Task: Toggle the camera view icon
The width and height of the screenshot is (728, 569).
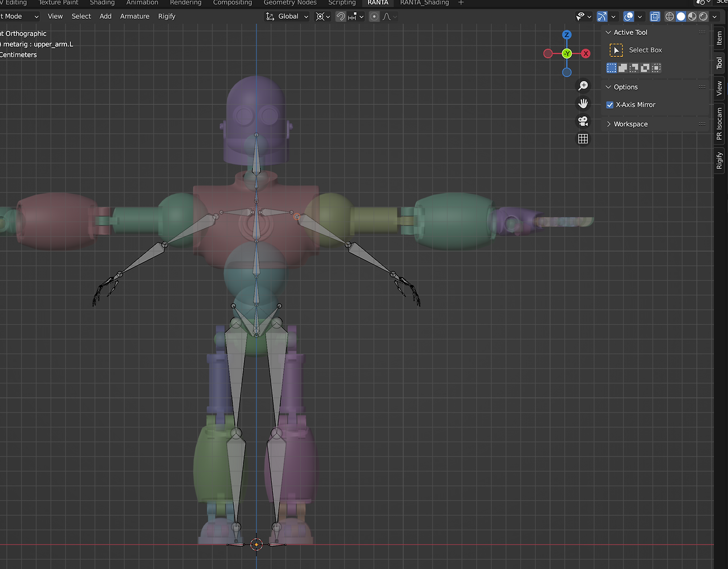Action: tap(583, 121)
